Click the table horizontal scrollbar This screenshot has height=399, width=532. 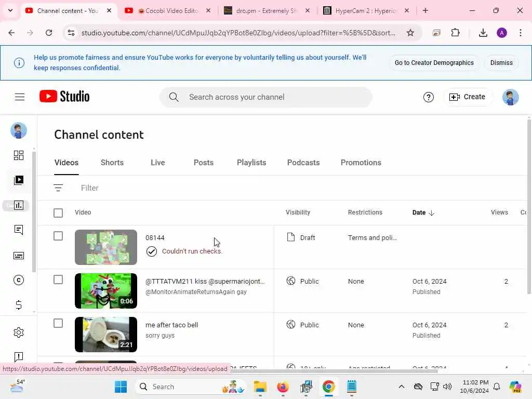[x=334, y=371]
